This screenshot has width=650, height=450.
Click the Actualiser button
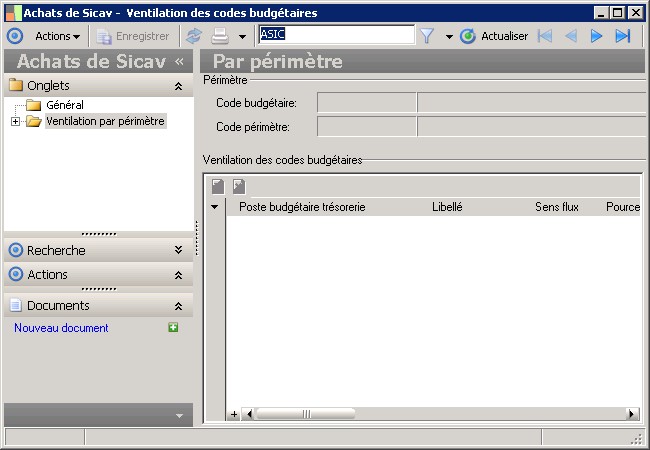pyautogui.click(x=493, y=36)
